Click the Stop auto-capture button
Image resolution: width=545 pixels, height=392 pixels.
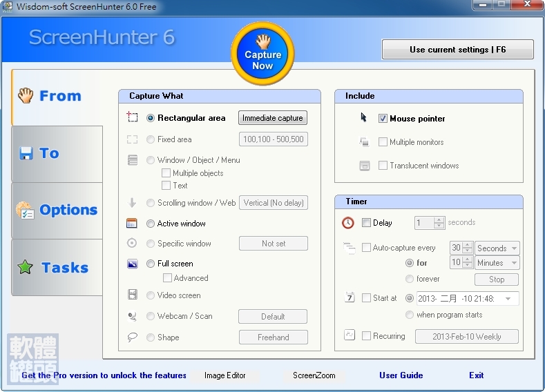[x=497, y=280]
